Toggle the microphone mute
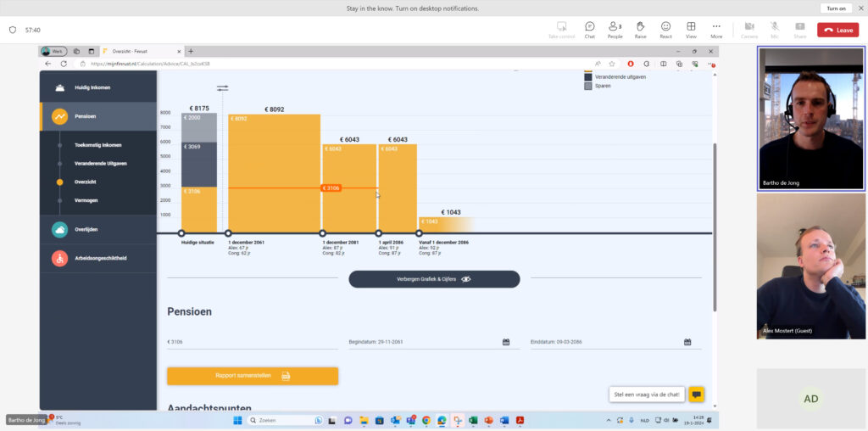 click(775, 29)
